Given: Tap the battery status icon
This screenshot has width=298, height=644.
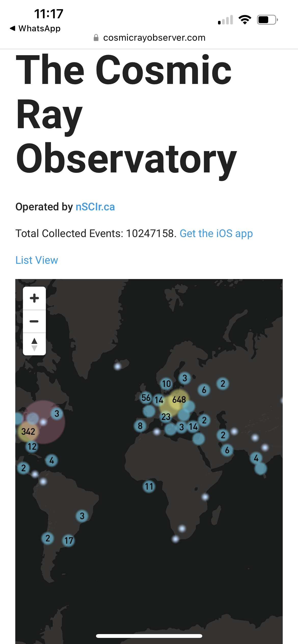Looking at the screenshot, I should (267, 20).
